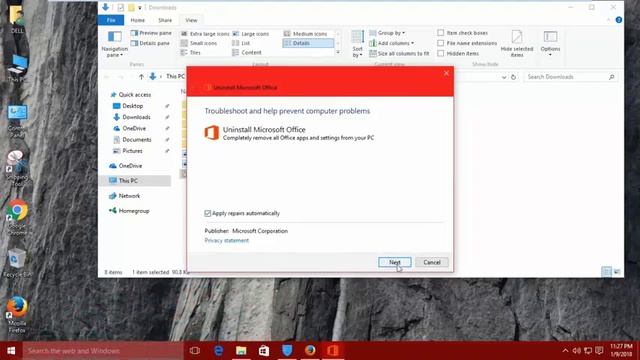Open Recycle Bin on desktop
Image resolution: width=640 pixels, height=360 pixels.
pos(17,263)
